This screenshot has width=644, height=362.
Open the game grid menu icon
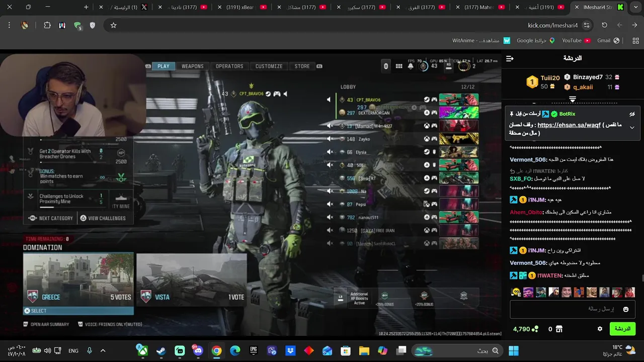point(399,66)
